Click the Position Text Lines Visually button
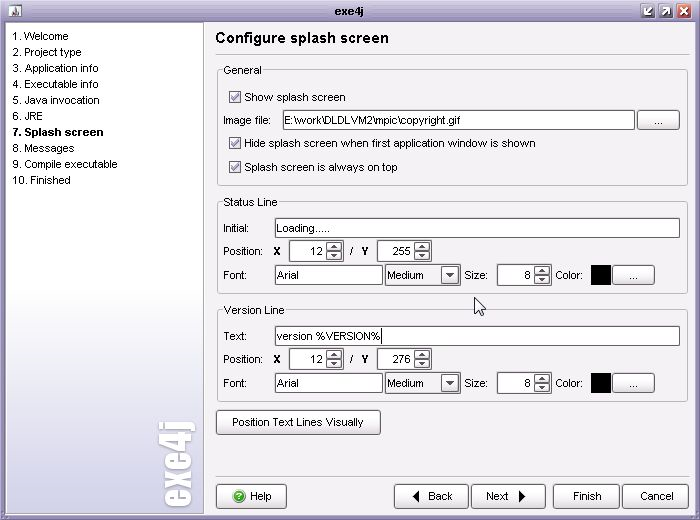The width and height of the screenshot is (700, 520). [298, 422]
